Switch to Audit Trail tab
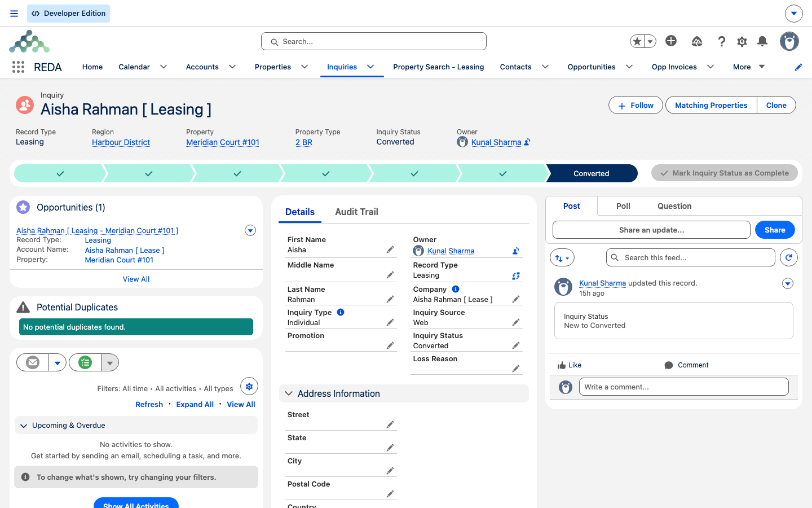 pos(356,212)
